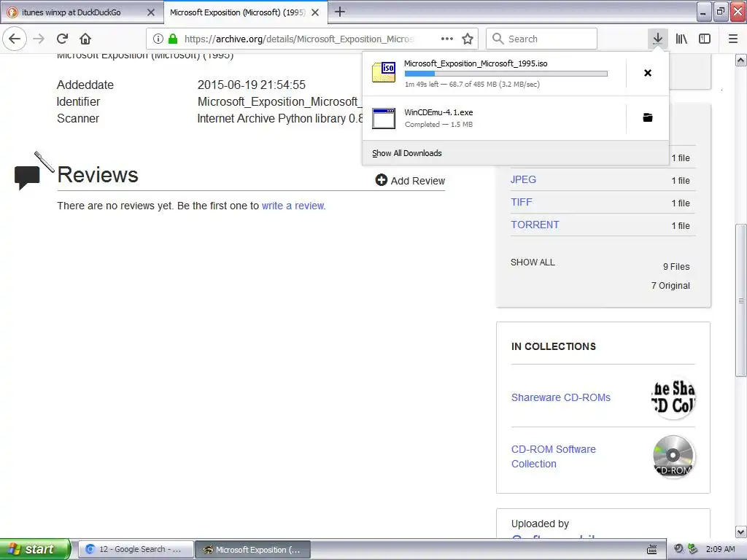Show All Downloads in panel
The width and height of the screenshot is (747, 560).
coord(407,153)
